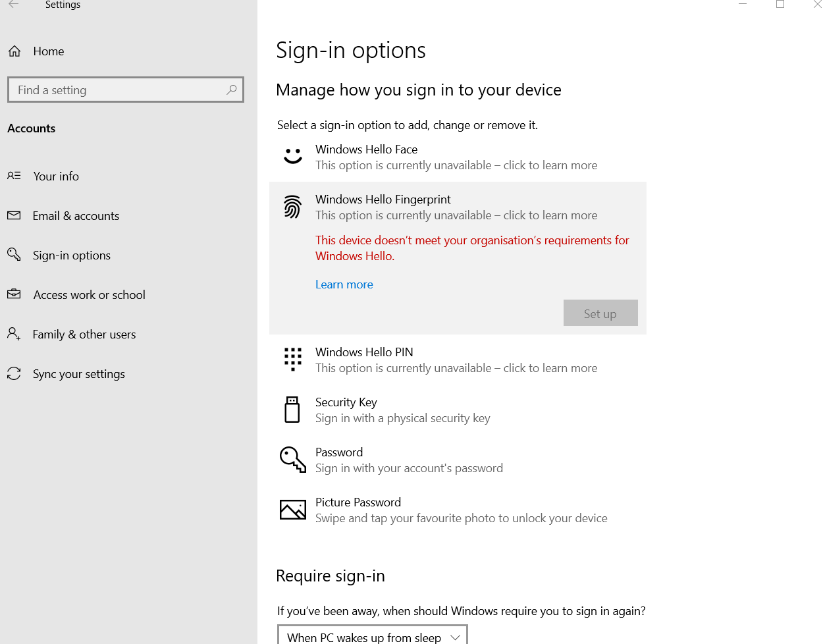Collapse the Windows Hello Fingerprint option
Screen dimensions: 823x644
coord(458,207)
